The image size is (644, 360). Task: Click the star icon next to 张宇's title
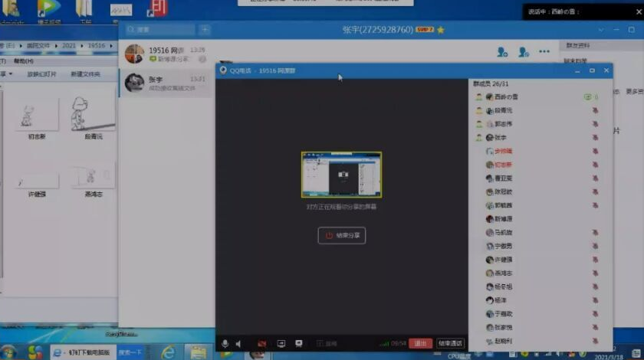tap(441, 30)
